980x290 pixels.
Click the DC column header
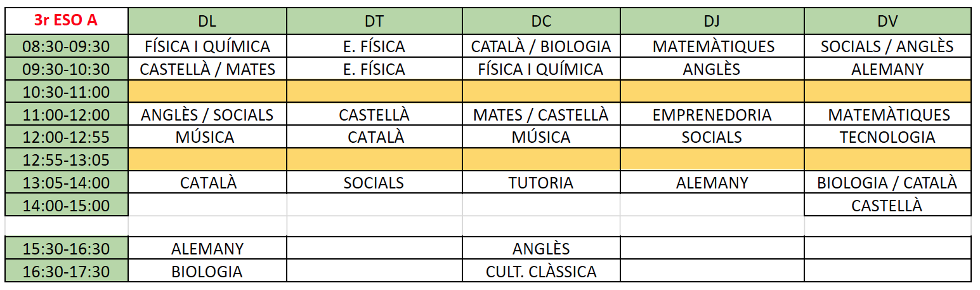(541, 20)
